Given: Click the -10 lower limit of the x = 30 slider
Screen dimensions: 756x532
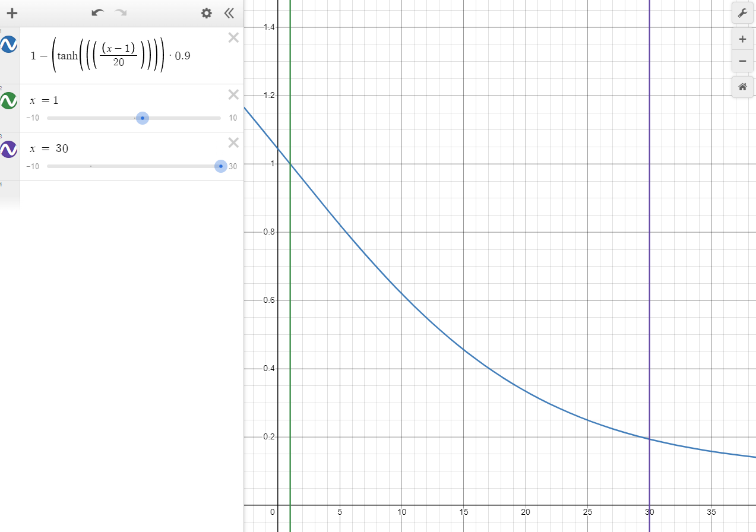Looking at the screenshot, I should (33, 166).
